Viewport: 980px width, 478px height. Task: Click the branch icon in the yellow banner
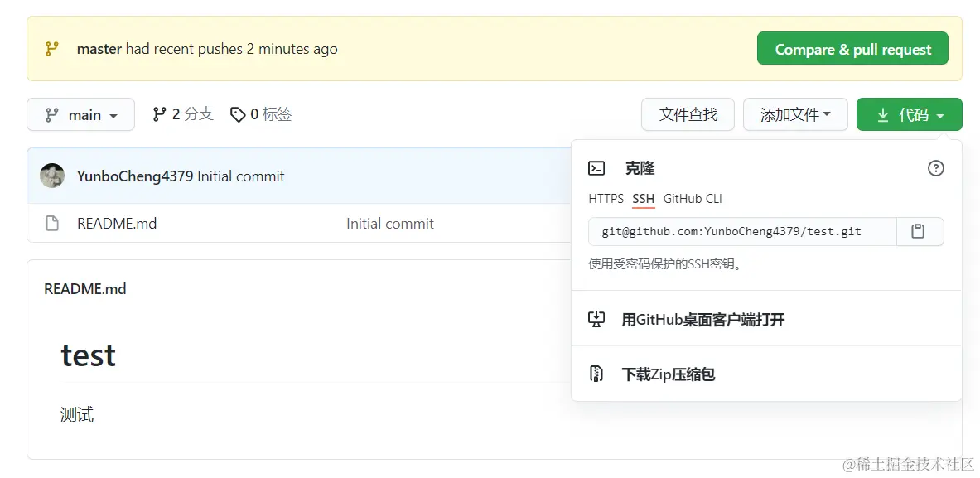pyautogui.click(x=52, y=49)
